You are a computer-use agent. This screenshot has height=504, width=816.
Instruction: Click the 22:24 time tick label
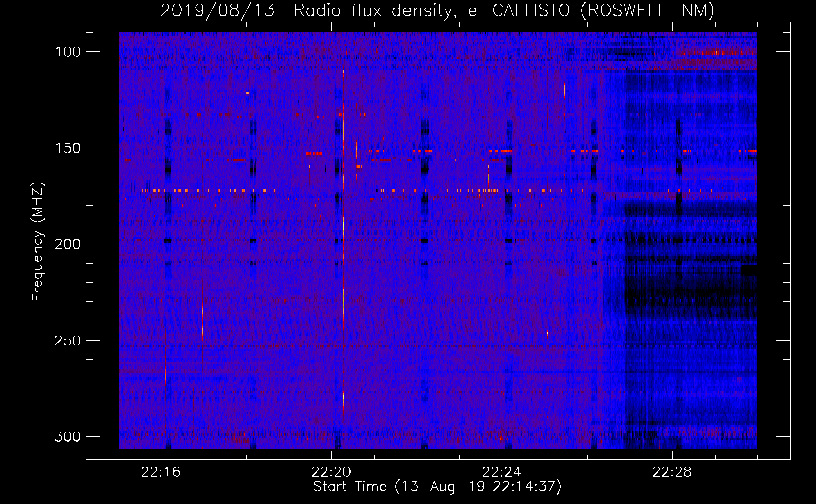point(502,472)
